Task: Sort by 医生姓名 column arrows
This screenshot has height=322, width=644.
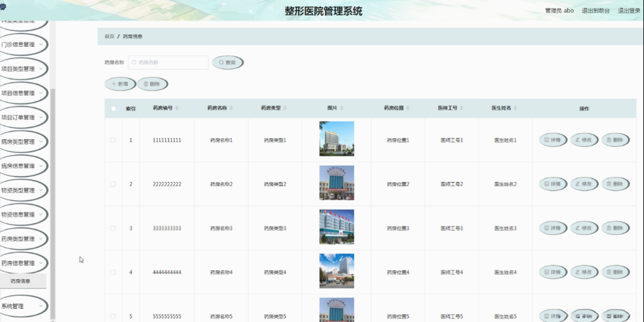Action: [x=515, y=108]
